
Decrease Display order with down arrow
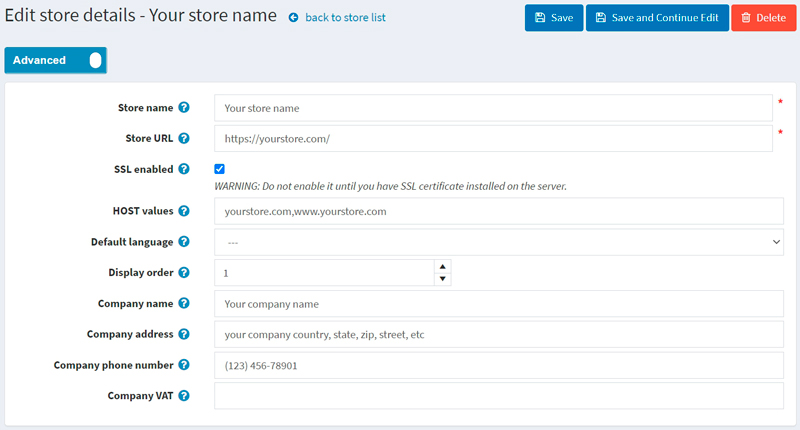443,279
